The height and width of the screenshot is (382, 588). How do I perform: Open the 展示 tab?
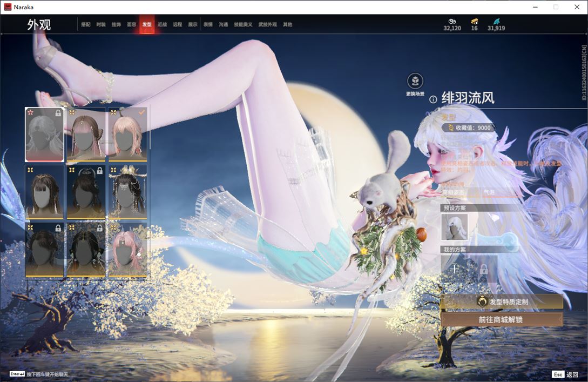click(x=193, y=24)
